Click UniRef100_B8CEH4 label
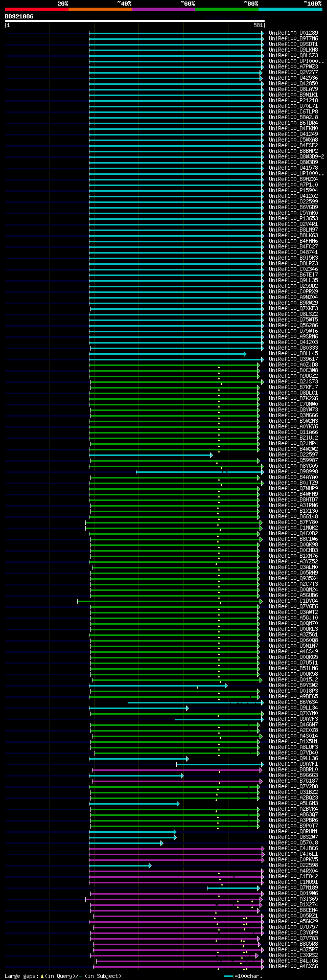 click(x=293, y=910)
